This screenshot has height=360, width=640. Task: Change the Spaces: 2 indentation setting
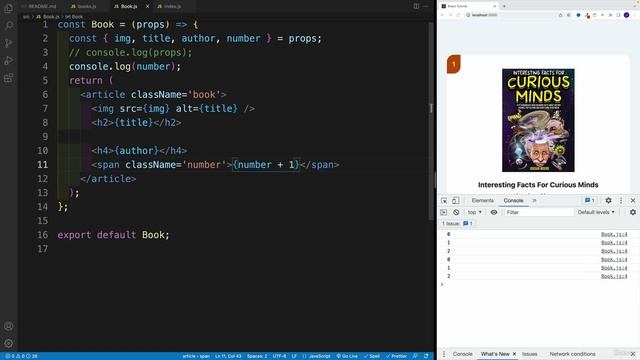tap(257, 356)
